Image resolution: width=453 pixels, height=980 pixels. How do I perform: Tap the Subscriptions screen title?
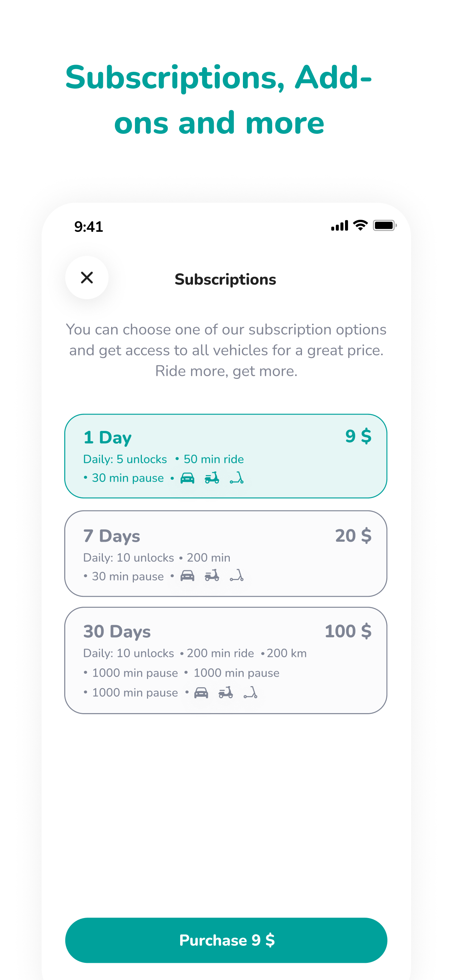click(225, 280)
